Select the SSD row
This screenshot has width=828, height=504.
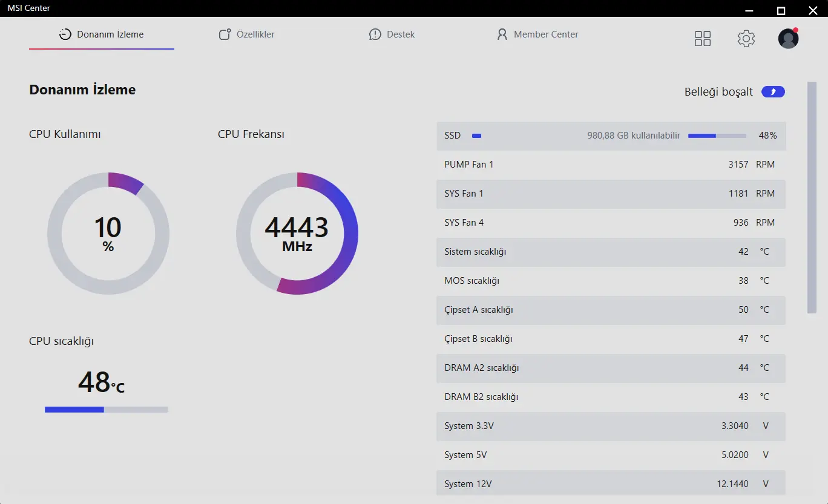coord(611,136)
